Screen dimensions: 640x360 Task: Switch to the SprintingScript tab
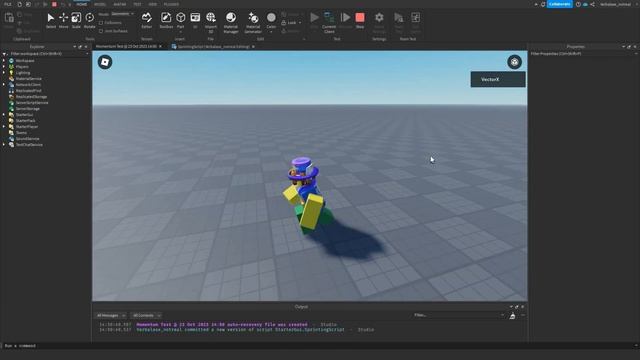213,47
